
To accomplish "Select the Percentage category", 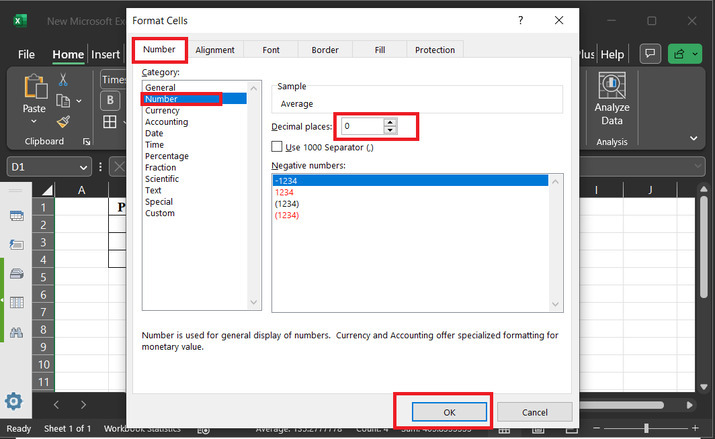I will point(166,156).
